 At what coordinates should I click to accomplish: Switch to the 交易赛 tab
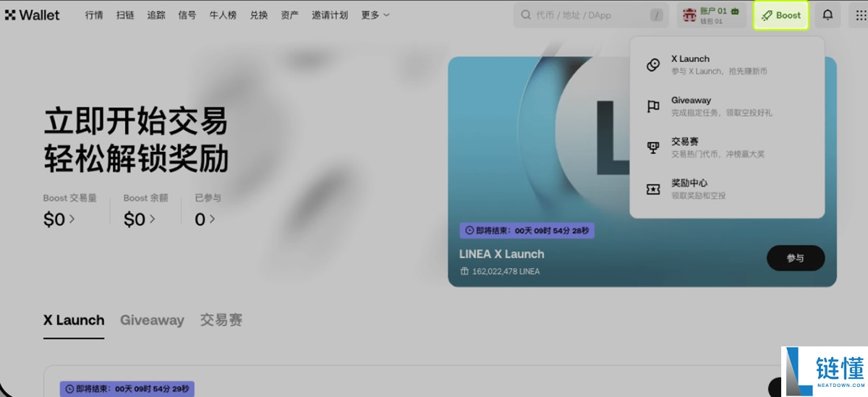tap(221, 320)
